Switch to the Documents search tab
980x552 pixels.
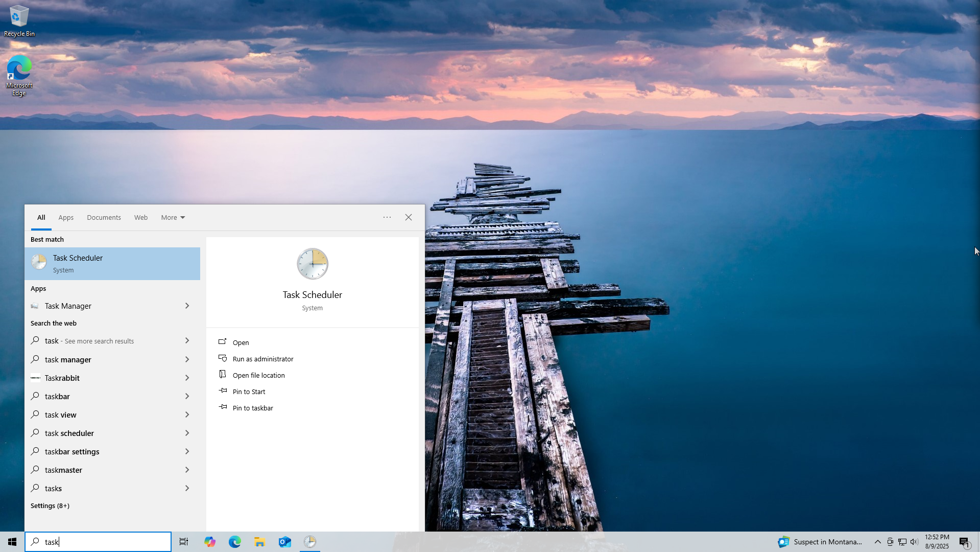click(104, 218)
